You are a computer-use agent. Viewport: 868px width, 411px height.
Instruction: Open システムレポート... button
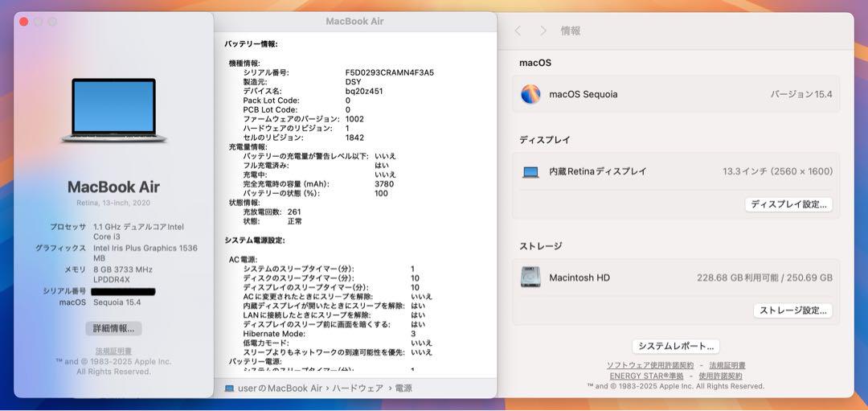(x=675, y=346)
